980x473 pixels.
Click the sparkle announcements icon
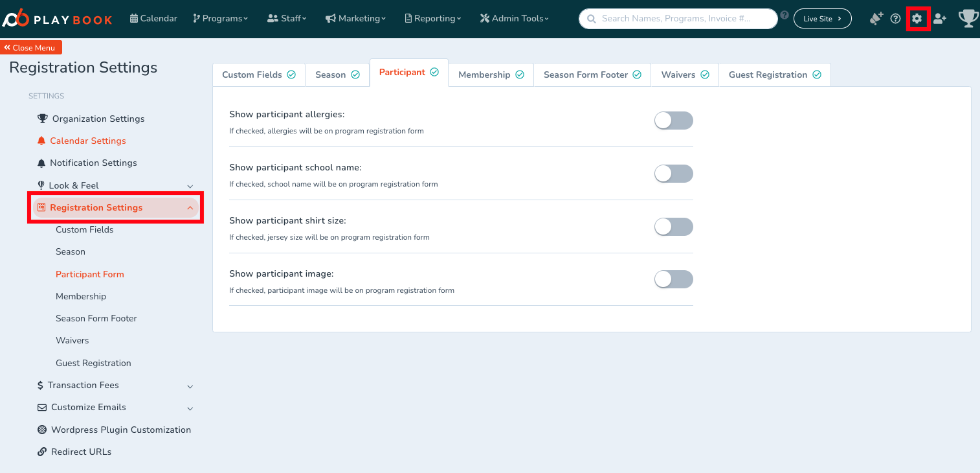876,18
